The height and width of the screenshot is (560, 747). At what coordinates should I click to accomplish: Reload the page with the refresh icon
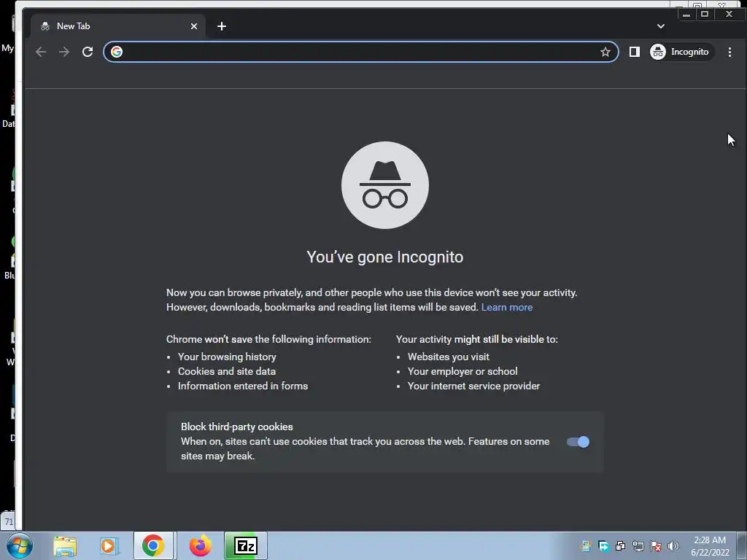(88, 52)
